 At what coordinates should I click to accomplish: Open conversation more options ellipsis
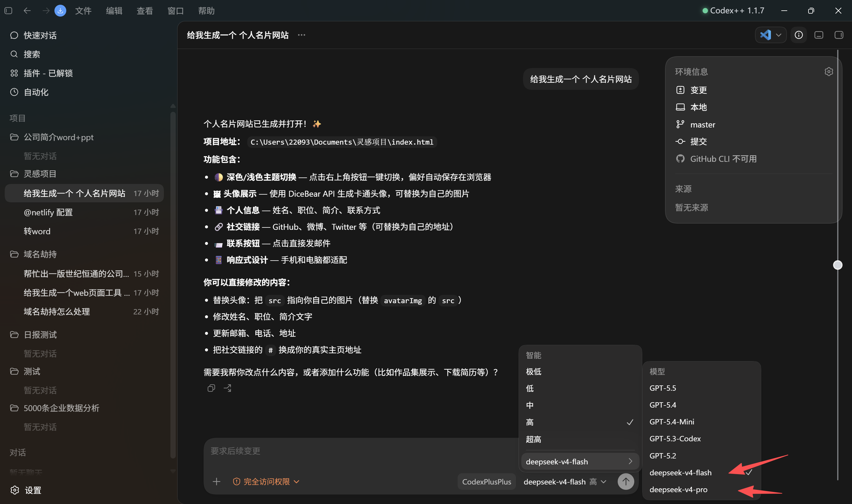coord(301,35)
